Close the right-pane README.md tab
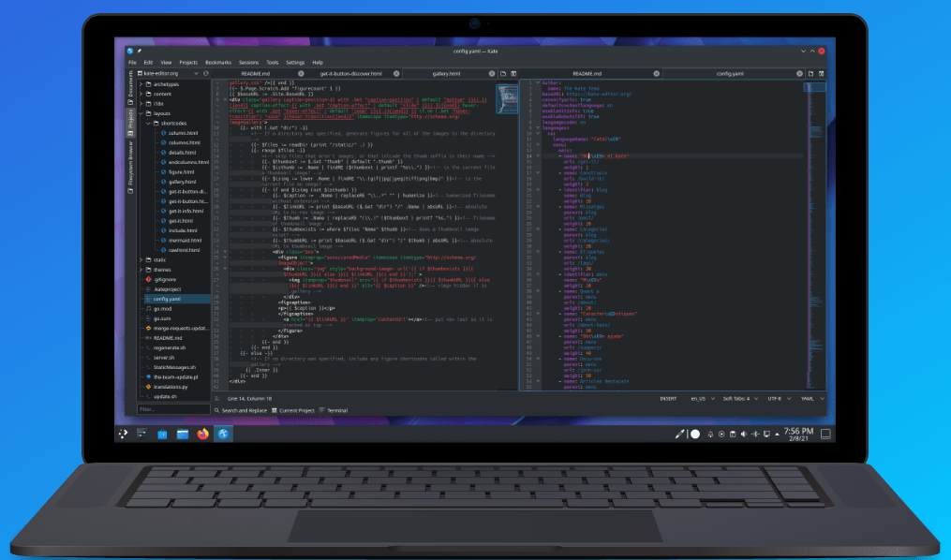 (656, 73)
